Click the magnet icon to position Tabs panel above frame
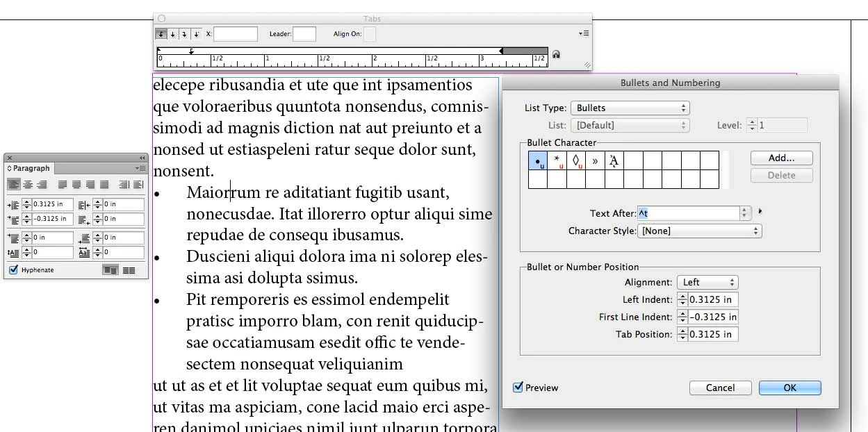 (556, 55)
